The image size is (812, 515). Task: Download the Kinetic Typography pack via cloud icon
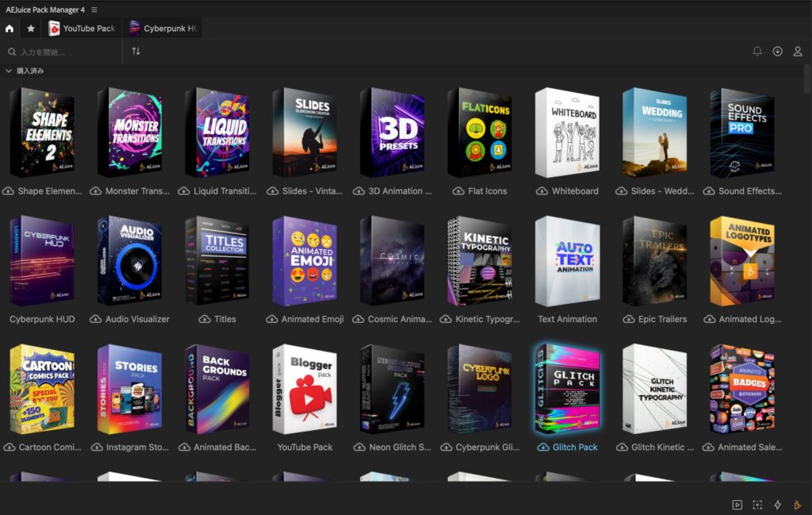(446, 319)
